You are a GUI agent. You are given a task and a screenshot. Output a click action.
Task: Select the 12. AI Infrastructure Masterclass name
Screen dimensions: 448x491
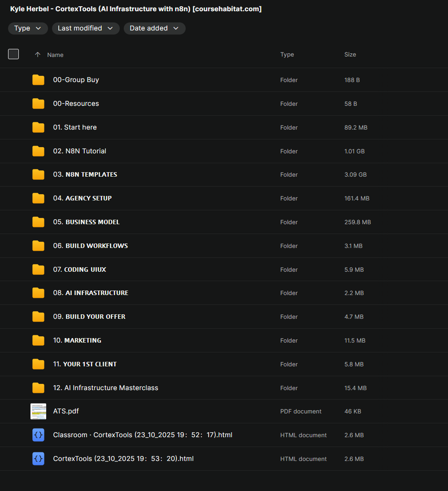(x=105, y=388)
